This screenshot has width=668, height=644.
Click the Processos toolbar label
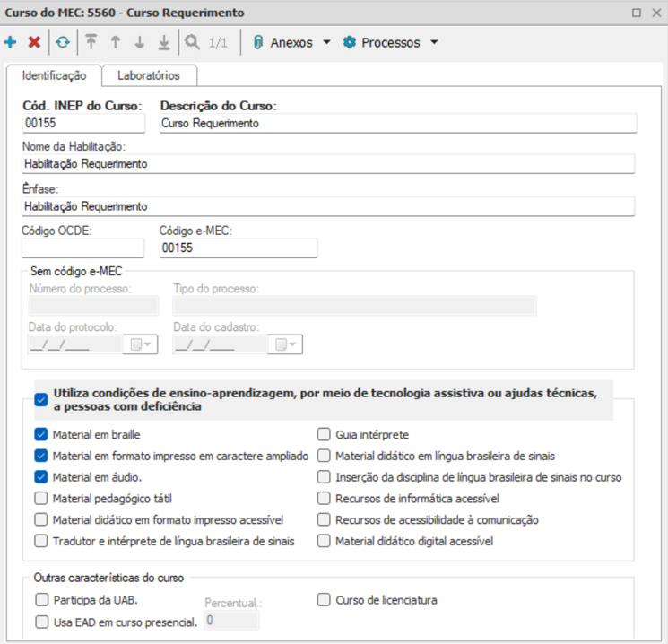pos(391,43)
